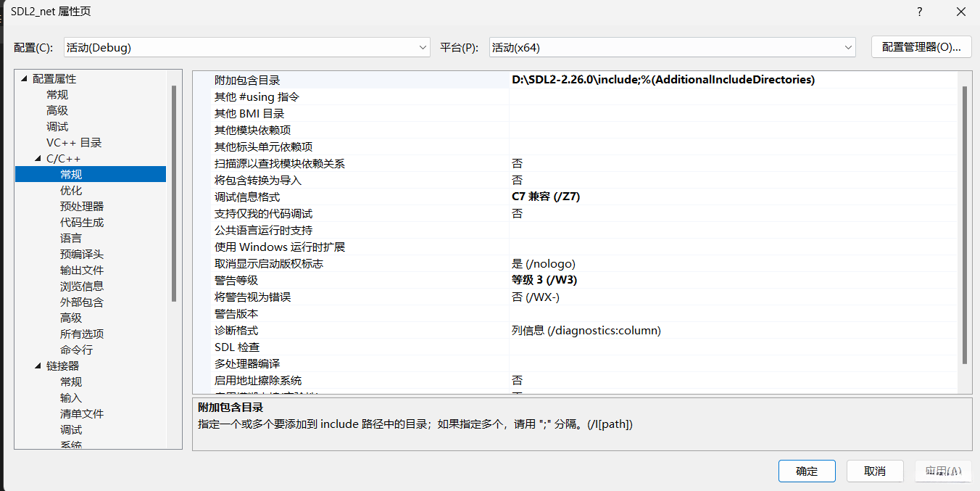Select 命令行 under C/C++
This screenshot has height=491, width=980.
click(76, 350)
